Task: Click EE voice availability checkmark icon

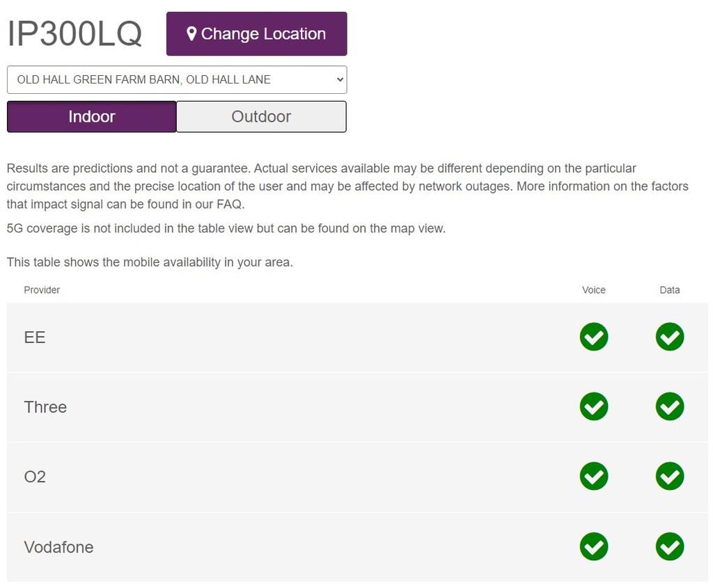Action: pos(593,337)
